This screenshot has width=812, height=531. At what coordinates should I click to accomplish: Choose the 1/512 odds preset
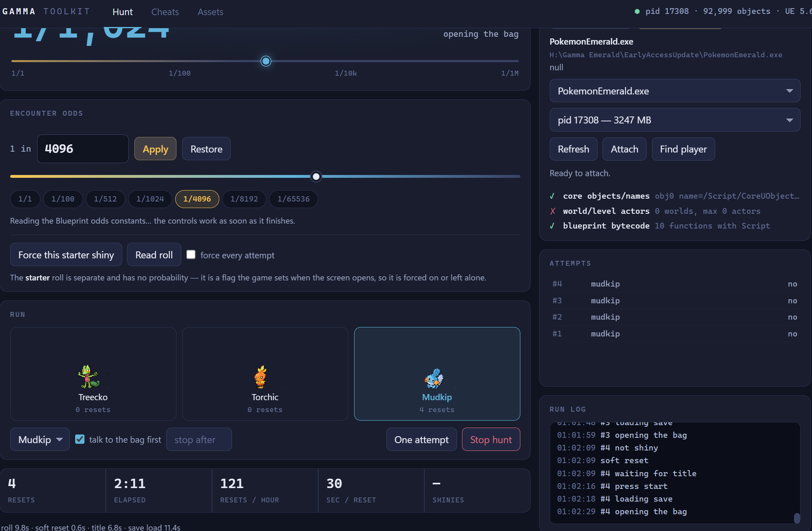point(105,199)
